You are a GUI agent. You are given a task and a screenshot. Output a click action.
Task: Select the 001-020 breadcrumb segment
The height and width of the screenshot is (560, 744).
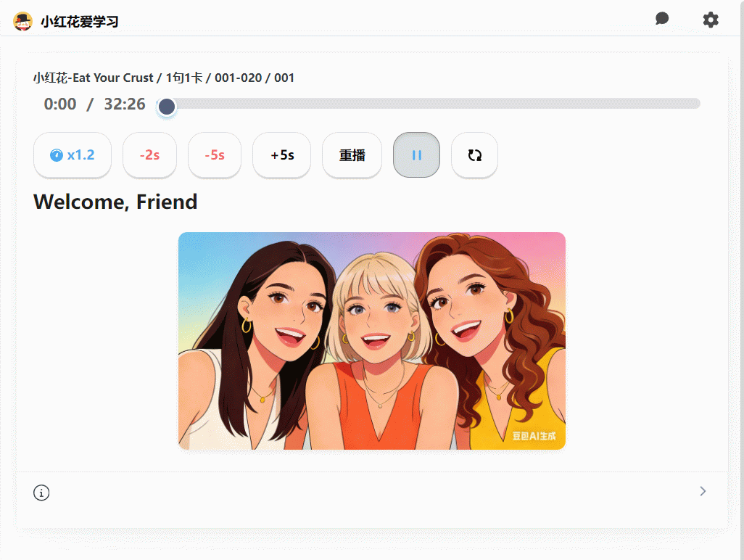[x=238, y=78]
